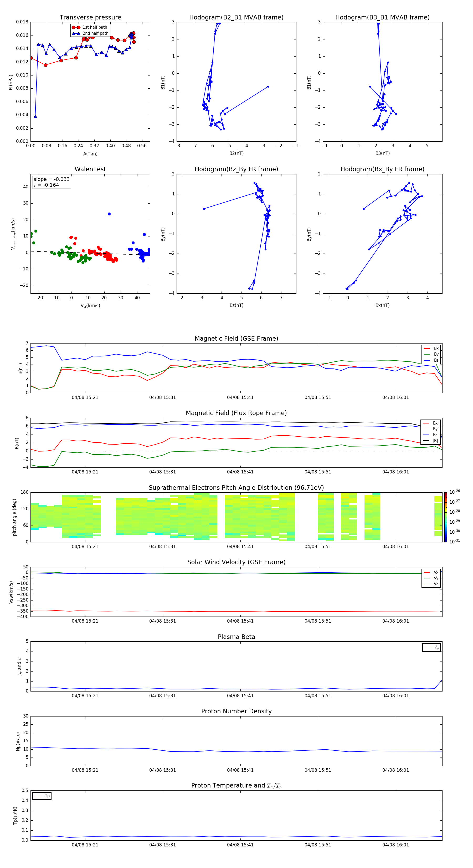Click 'Hodogram(B3_B1 MVAB frame)' title
The image size is (473, 868).
pos(382,18)
